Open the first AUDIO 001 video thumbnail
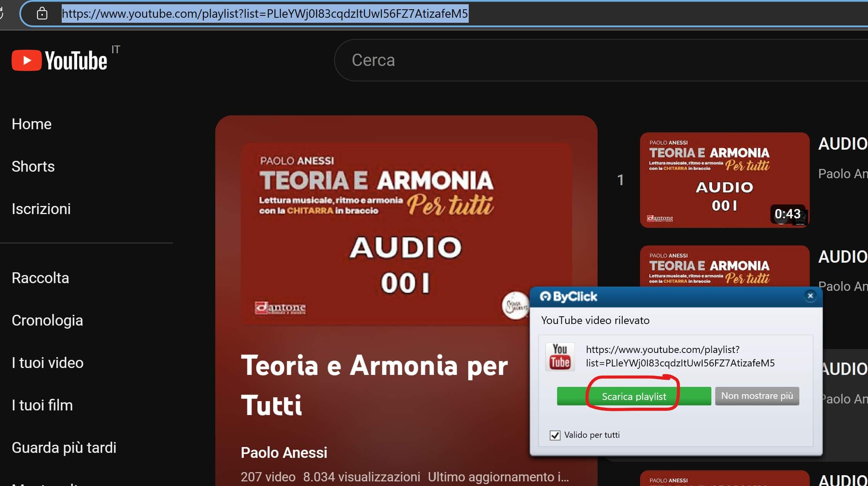 [x=724, y=180]
